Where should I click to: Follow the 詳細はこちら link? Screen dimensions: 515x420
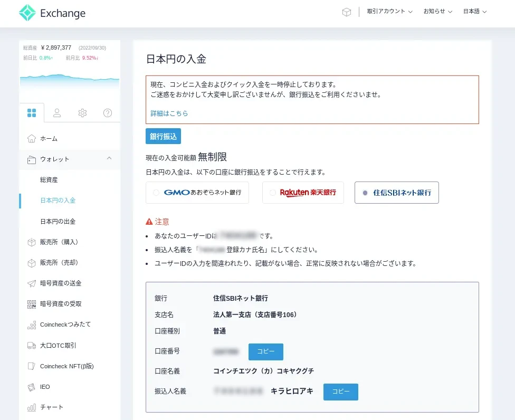tap(169, 113)
